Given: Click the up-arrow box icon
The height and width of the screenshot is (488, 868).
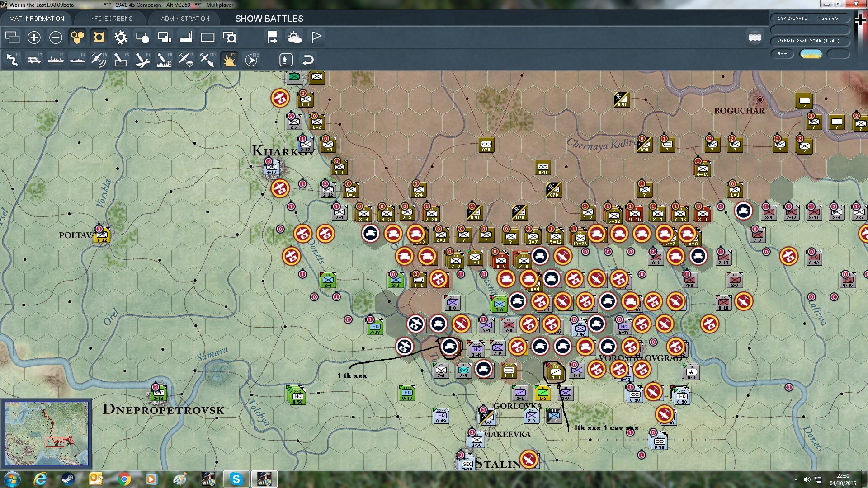Looking at the screenshot, I should pos(286,60).
